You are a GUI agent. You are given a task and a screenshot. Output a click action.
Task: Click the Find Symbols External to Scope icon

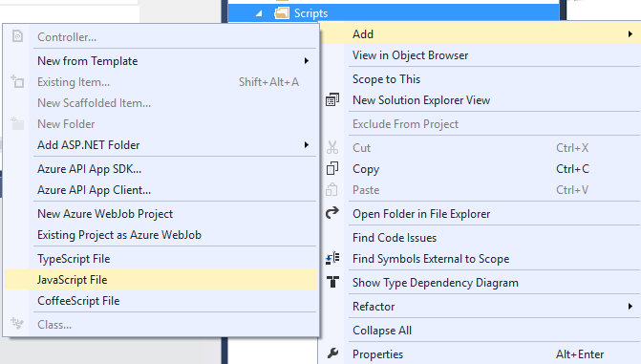tap(331, 258)
